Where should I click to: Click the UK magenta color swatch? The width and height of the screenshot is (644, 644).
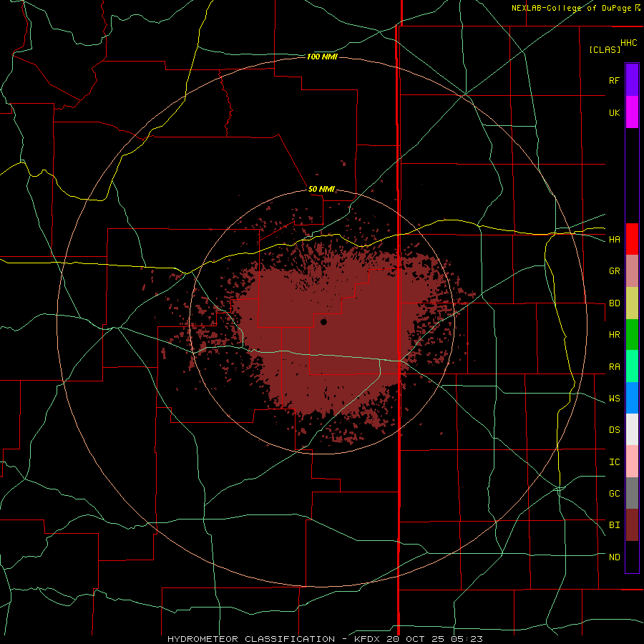point(632,112)
